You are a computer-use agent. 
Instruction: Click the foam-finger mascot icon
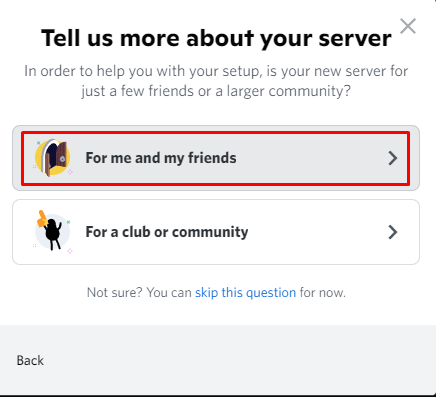53,231
